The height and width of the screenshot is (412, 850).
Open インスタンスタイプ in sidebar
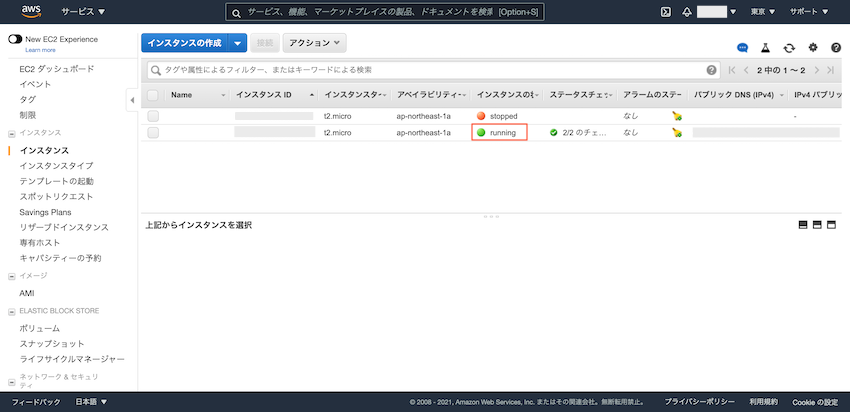tap(56, 166)
